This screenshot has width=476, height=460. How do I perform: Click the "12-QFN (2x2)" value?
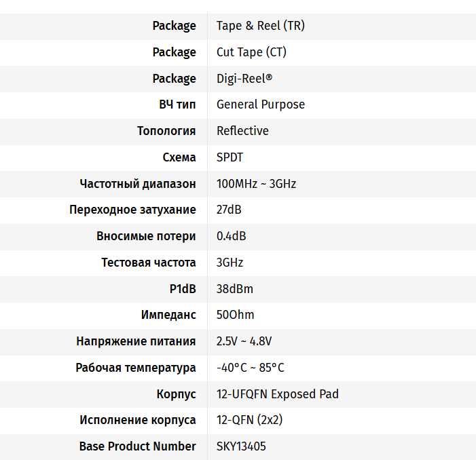[249, 420]
